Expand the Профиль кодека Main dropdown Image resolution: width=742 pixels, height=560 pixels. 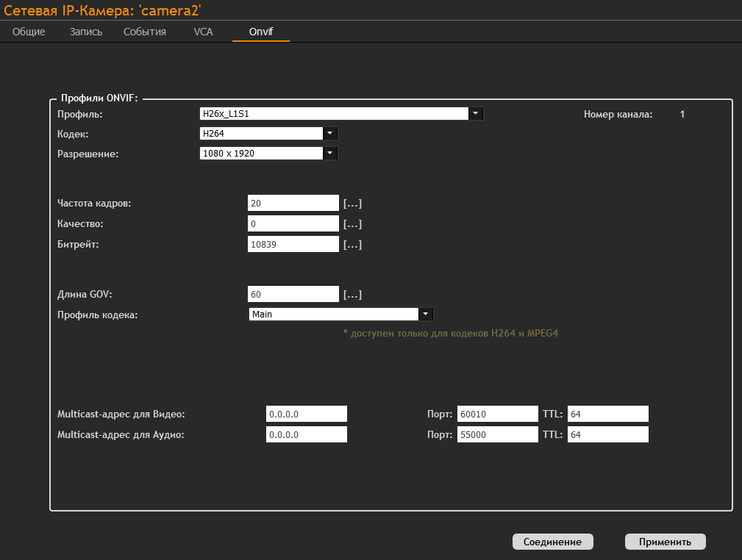(426, 315)
